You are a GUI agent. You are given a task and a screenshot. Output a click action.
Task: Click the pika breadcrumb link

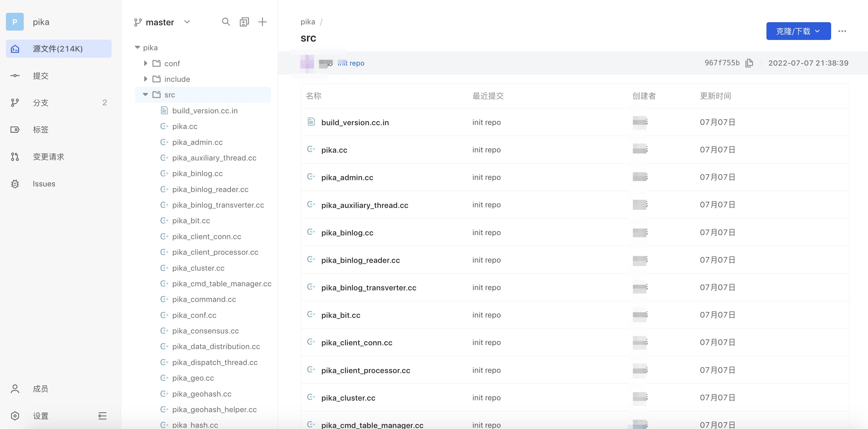308,22
